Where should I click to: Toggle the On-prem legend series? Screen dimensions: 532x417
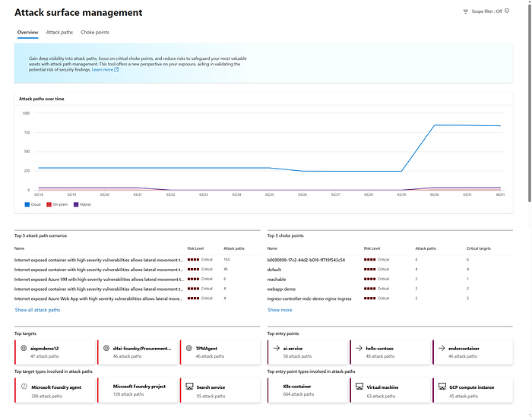(x=57, y=204)
